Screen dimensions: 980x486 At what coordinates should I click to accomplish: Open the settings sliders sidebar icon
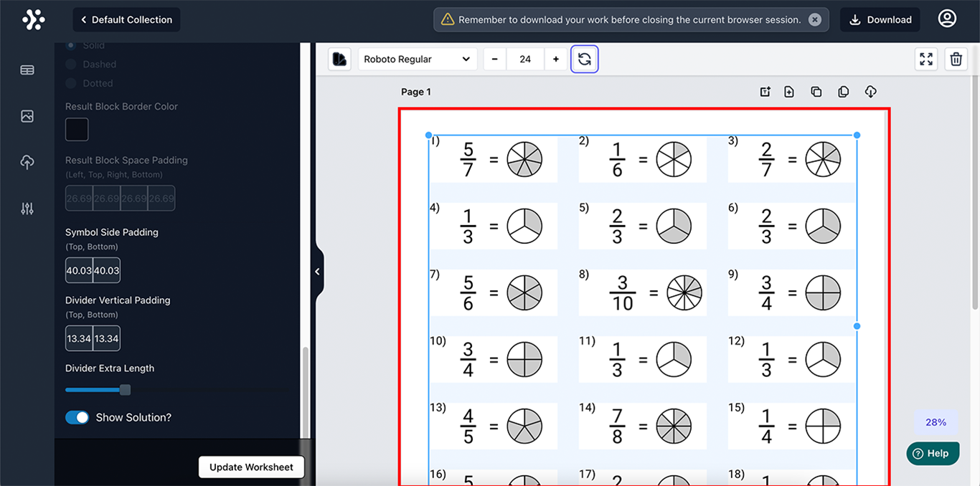(x=27, y=209)
